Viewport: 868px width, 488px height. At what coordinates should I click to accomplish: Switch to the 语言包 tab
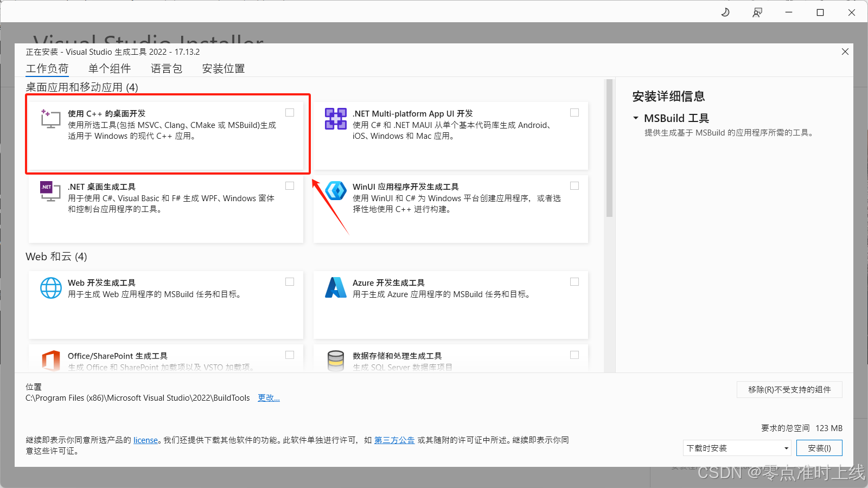pos(167,69)
